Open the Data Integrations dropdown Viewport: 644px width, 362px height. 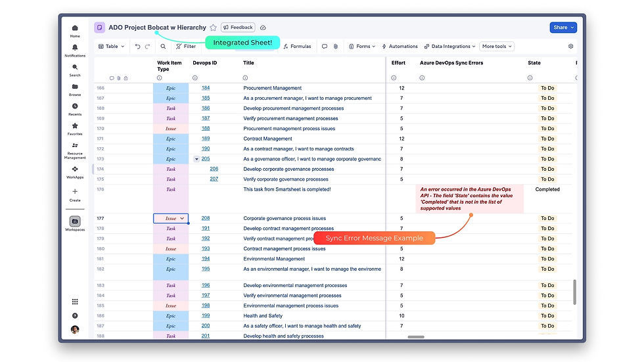click(x=449, y=47)
